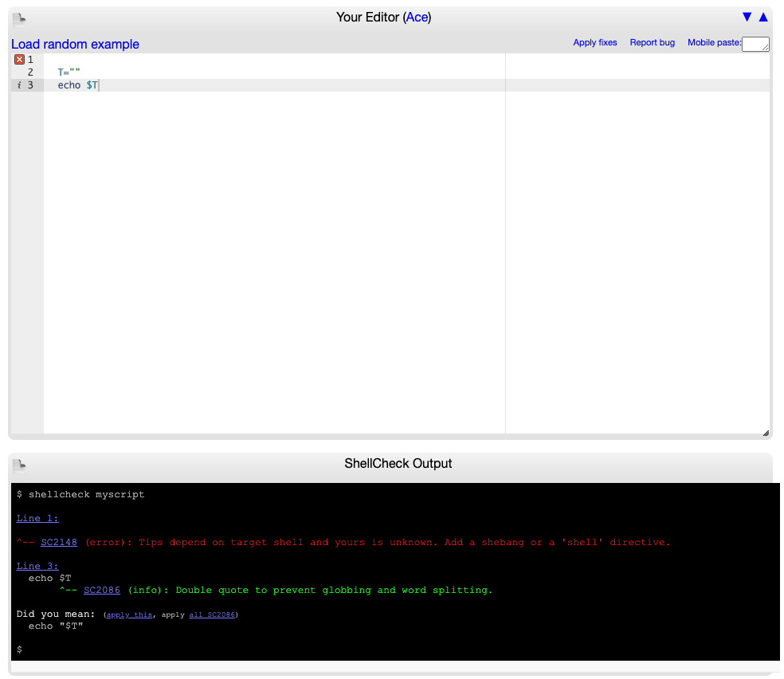Image resolution: width=784 pixels, height=679 pixels.
Task: Open the Ace editor link in the title
Action: tap(417, 17)
